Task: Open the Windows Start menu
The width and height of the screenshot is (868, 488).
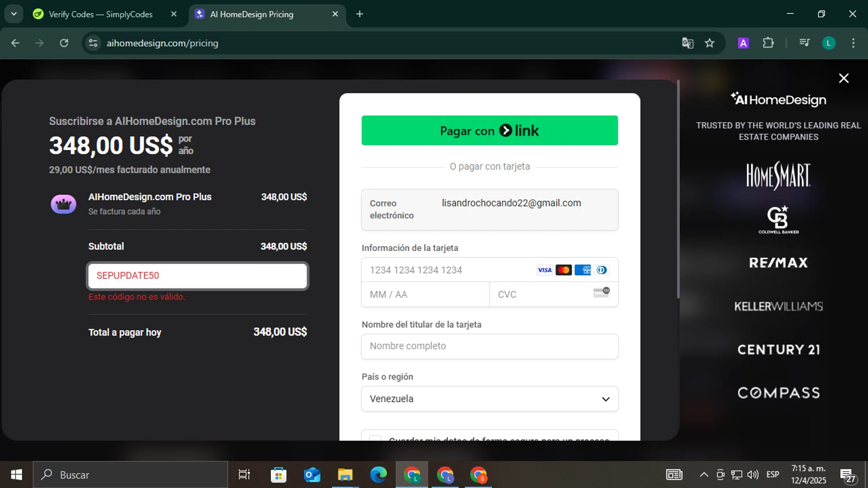Action: [16, 475]
